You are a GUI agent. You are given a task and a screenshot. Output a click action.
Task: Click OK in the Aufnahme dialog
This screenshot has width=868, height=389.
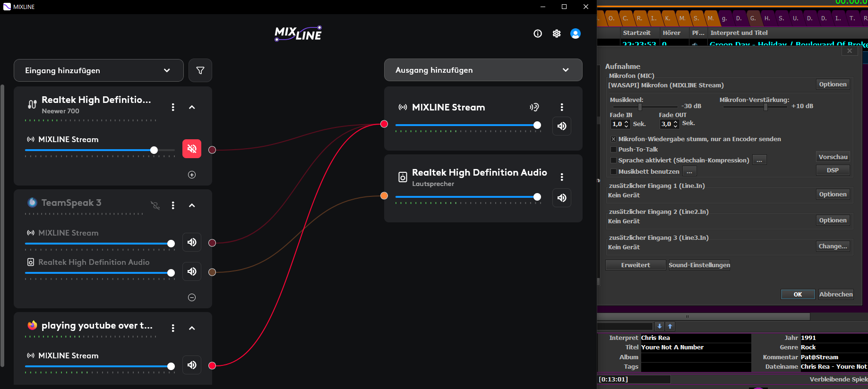pyautogui.click(x=798, y=295)
